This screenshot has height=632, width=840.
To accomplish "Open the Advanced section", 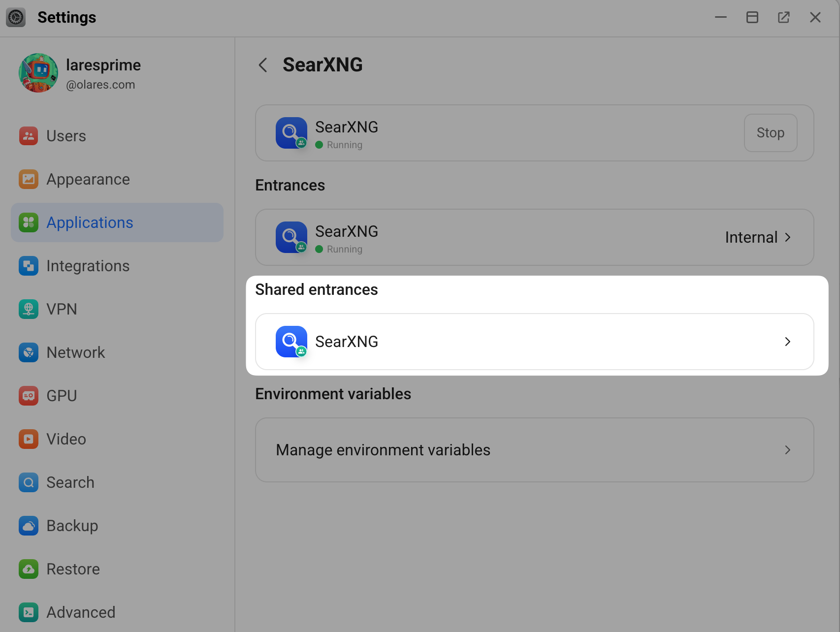I will pos(117,612).
